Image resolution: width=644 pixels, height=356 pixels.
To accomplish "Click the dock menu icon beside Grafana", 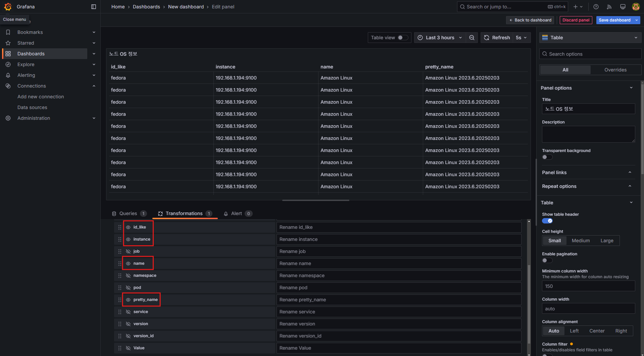I will point(94,7).
